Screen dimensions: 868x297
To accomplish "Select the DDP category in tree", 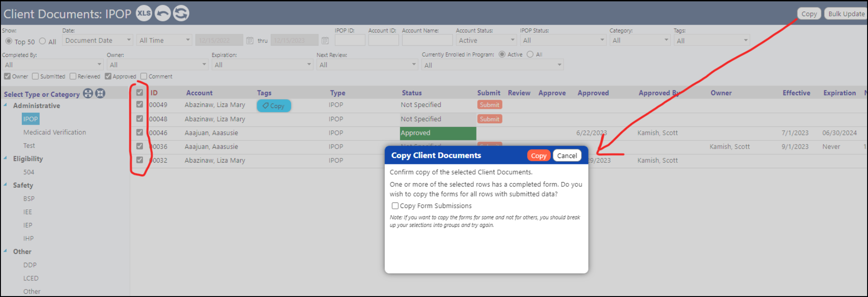I will pos(30,265).
